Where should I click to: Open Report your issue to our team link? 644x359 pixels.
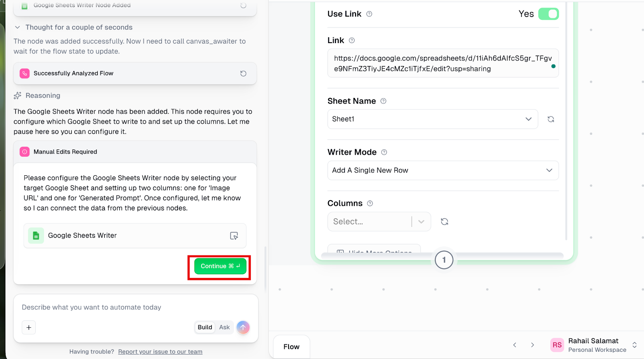pos(160,352)
